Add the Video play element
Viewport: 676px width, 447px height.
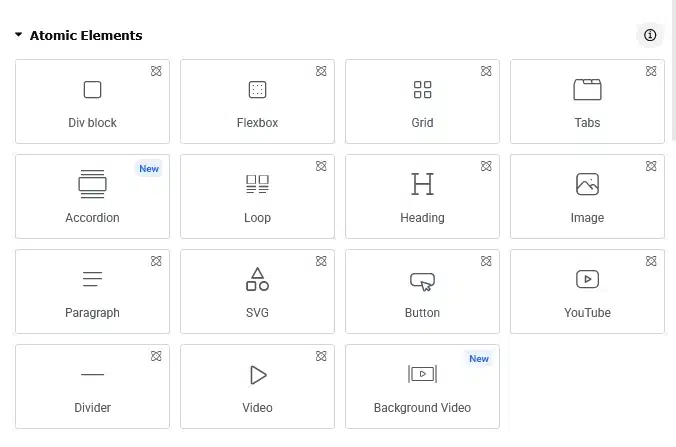click(257, 387)
